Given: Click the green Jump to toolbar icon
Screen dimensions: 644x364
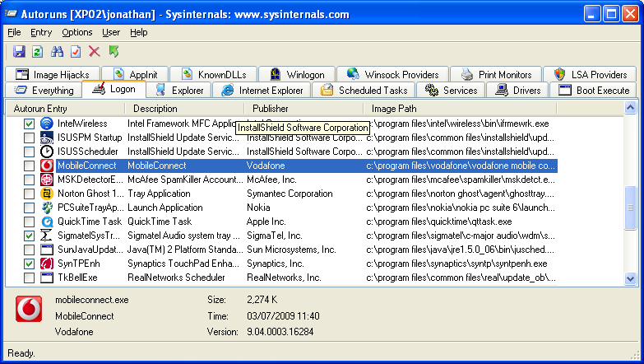Looking at the screenshot, I should 114,51.
